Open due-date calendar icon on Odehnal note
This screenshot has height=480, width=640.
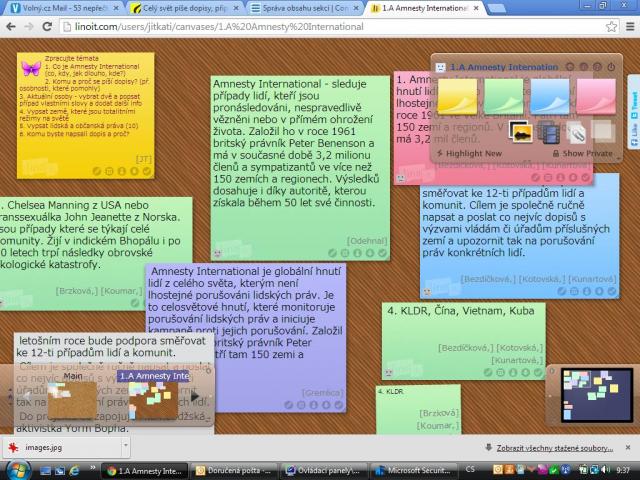pyautogui.click(x=345, y=253)
